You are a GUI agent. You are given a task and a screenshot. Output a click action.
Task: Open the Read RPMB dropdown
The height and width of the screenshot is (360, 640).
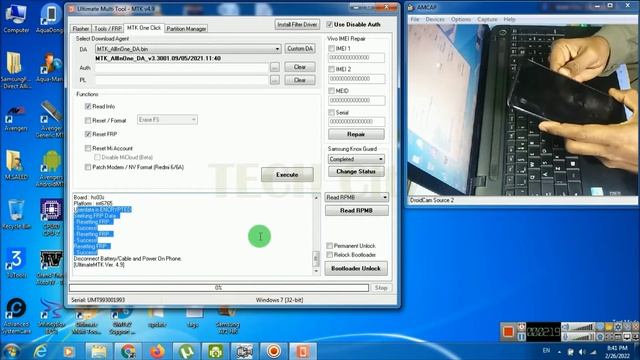356,197
